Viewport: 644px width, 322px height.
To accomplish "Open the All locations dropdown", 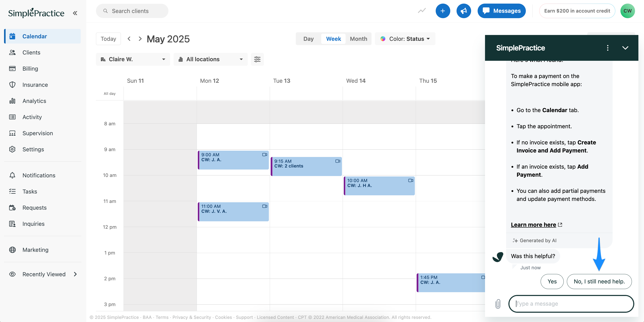I will pyautogui.click(x=211, y=59).
